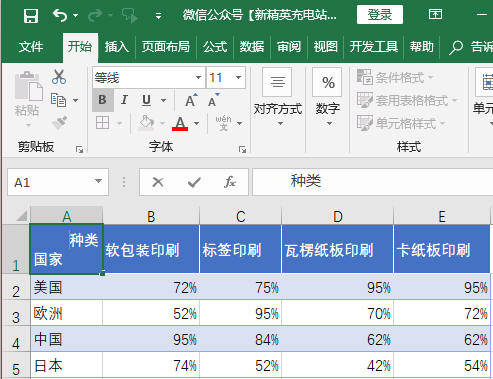Screen dimensions: 493x379
Task: Open the font name dropdown arrow
Action: click(x=198, y=78)
